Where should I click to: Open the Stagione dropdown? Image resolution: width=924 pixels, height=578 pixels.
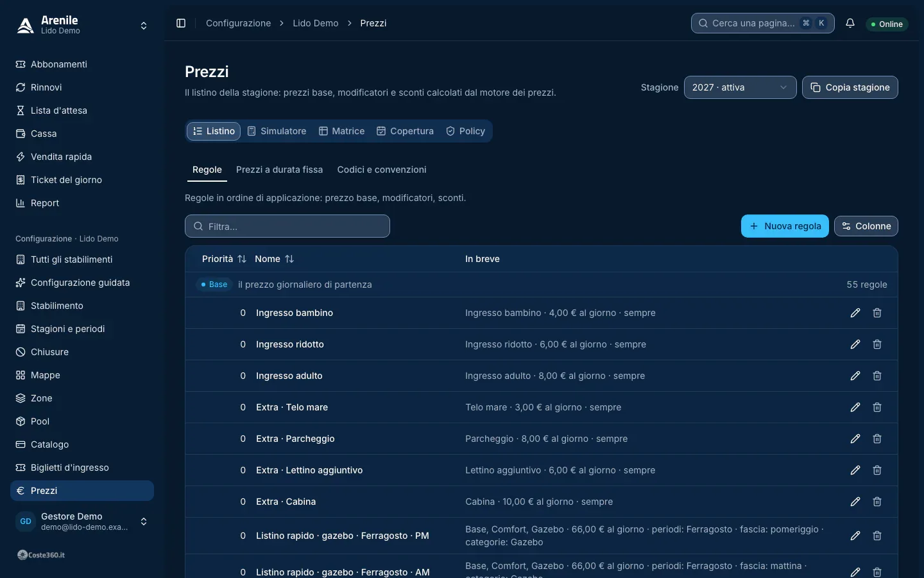click(x=740, y=87)
